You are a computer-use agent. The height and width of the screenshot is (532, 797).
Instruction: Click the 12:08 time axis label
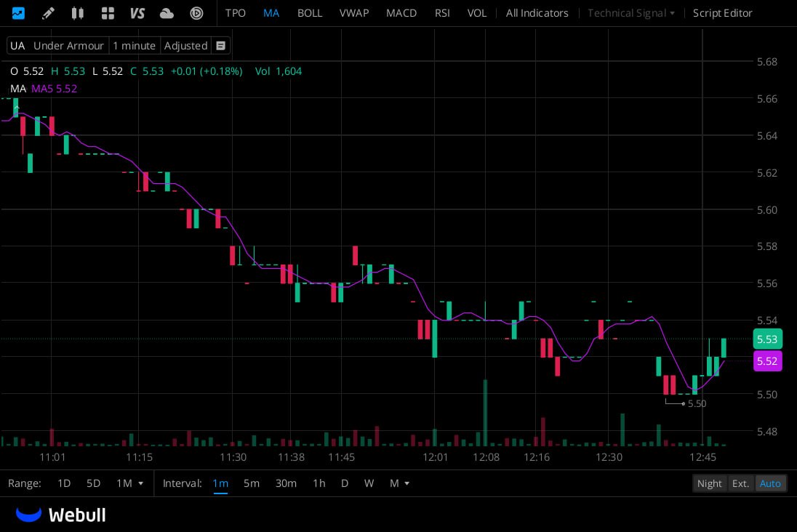[x=486, y=457]
